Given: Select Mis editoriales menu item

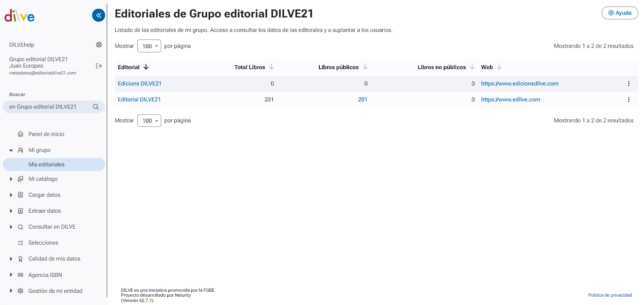Looking at the screenshot, I should [54, 164].
